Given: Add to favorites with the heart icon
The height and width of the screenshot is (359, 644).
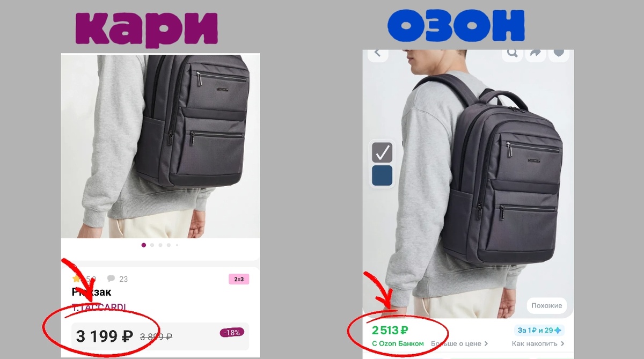Looking at the screenshot, I should click(x=559, y=53).
